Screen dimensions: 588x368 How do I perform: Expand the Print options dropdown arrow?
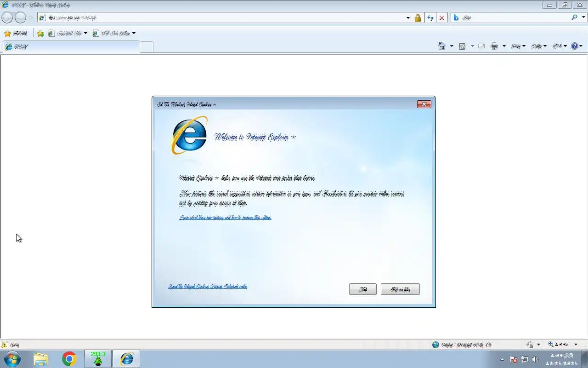(504, 46)
